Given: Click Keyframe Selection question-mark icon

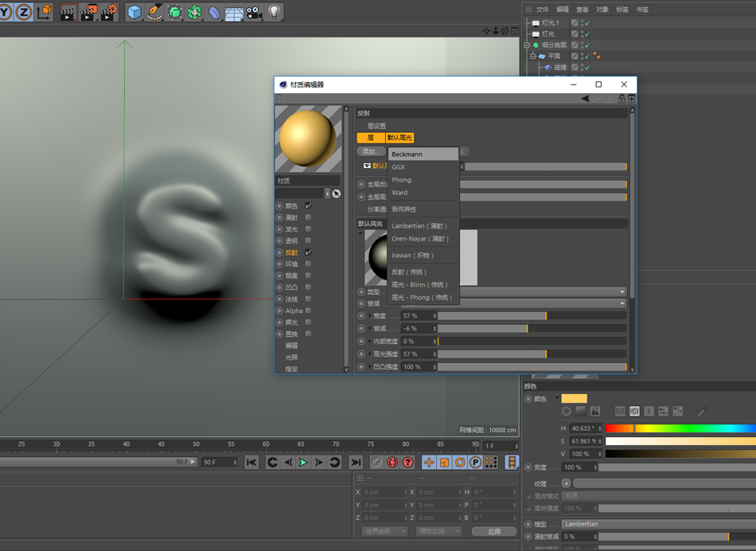Looking at the screenshot, I should tap(408, 463).
